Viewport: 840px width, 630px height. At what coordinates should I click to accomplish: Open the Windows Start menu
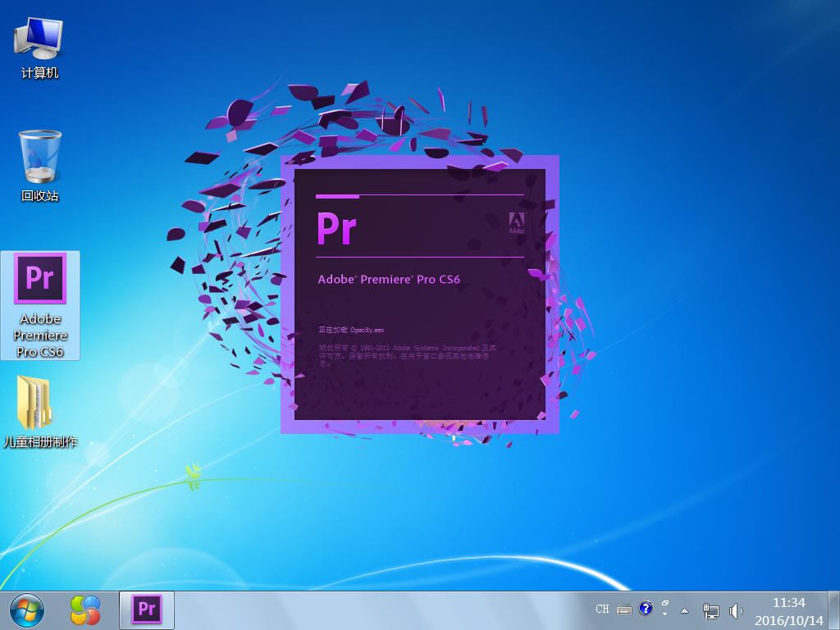tap(27, 610)
